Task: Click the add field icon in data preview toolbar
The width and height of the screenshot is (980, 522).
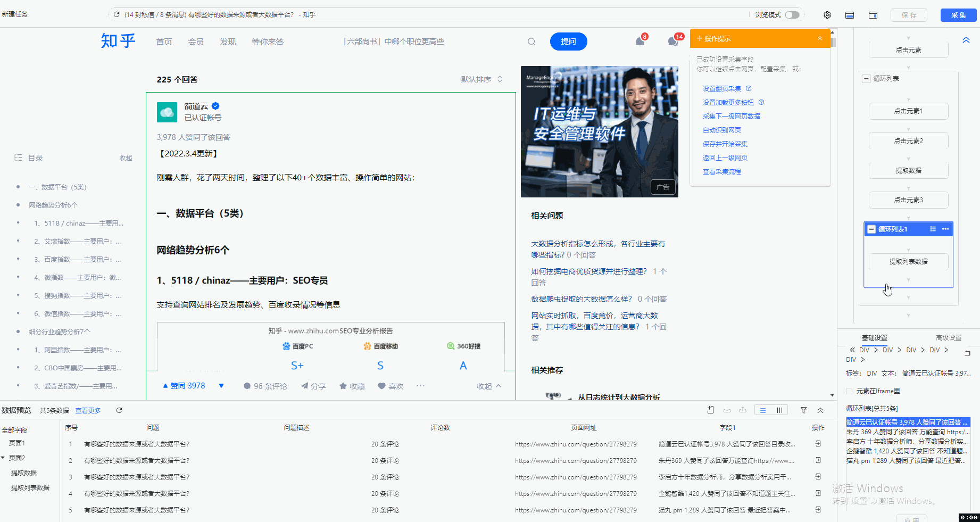Action: (710, 410)
